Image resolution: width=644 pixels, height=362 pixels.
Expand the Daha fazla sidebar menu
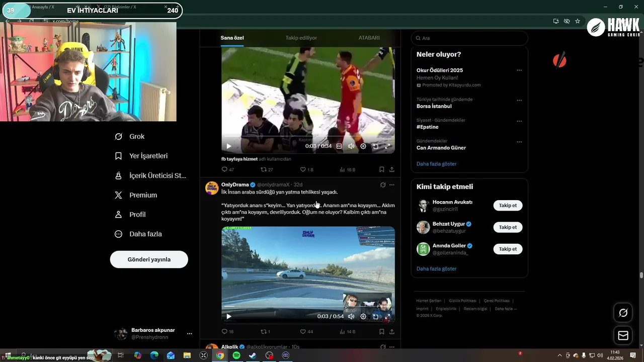point(138,234)
